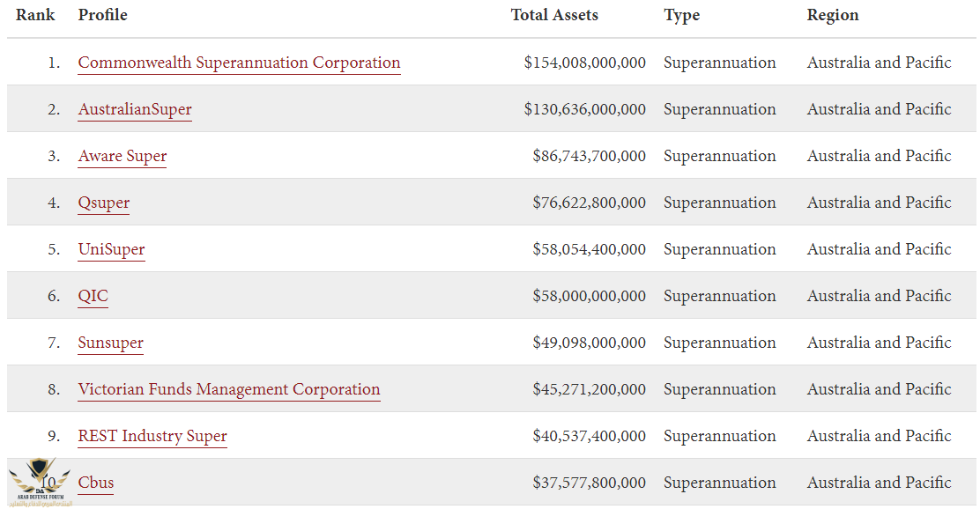Select the $154,008,000,000 total assets cell

(584, 63)
